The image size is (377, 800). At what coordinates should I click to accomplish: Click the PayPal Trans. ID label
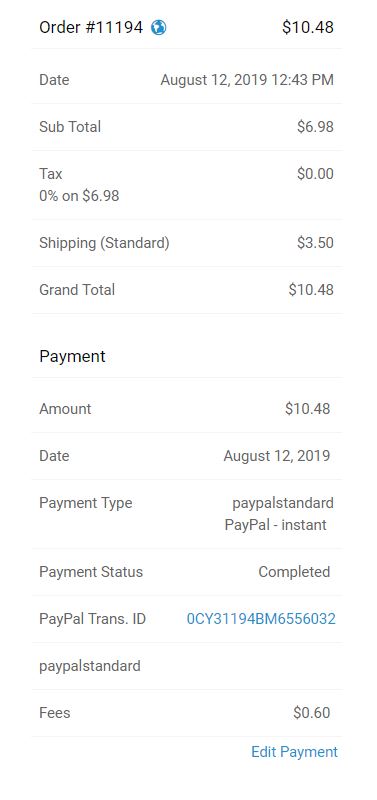pyautogui.click(x=92, y=619)
